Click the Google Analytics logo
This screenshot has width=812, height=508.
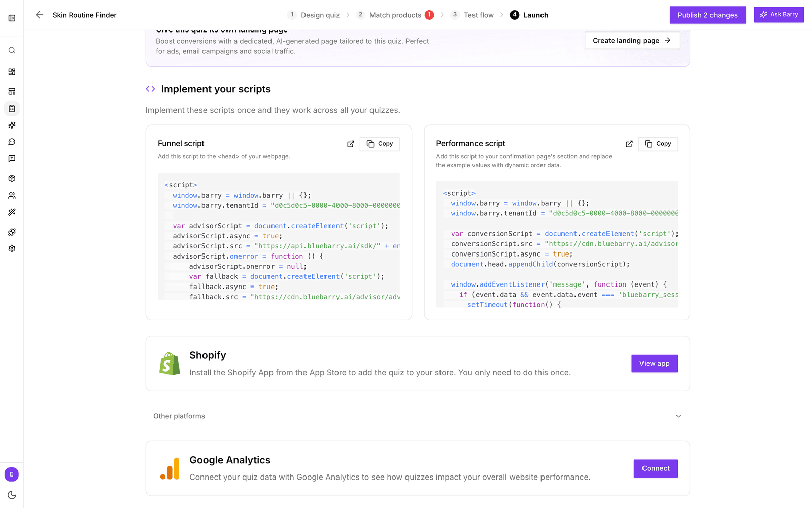[170, 468]
